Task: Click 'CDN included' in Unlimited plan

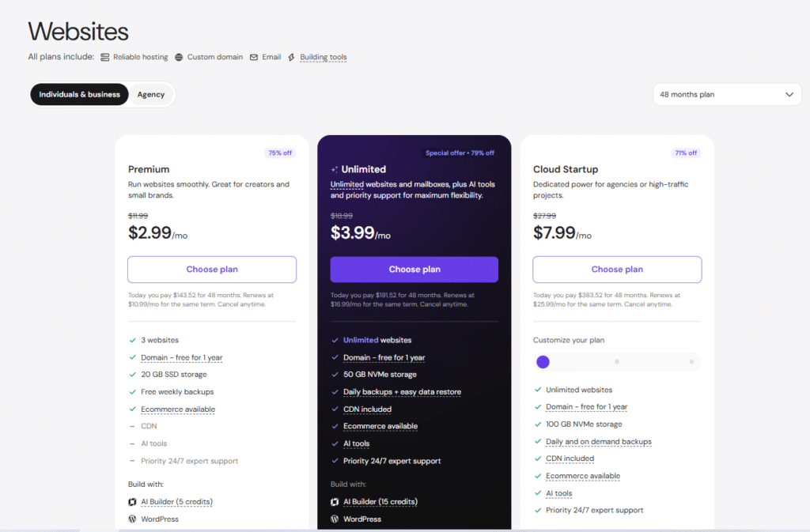Action: [x=367, y=409]
